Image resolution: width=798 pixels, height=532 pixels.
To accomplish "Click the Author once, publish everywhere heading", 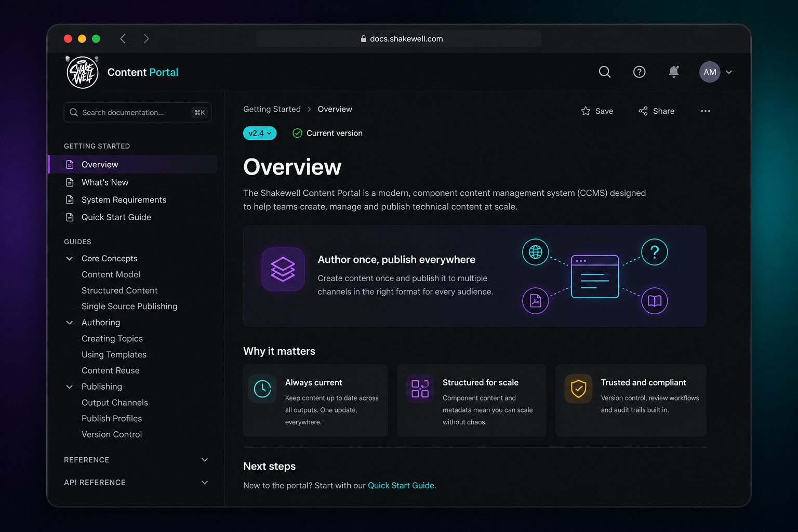I will 396,259.
